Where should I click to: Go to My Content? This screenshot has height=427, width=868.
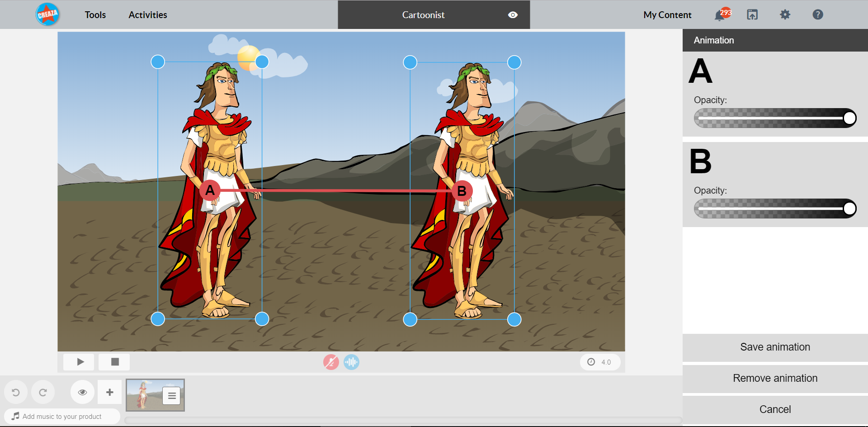click(x=667, y=15)
